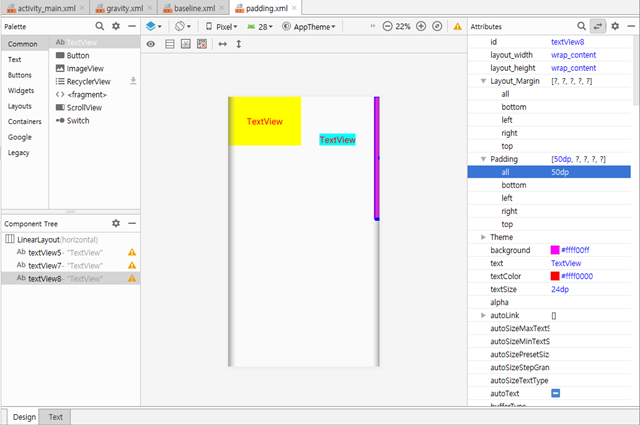Collapse the Padding attribute group

click(483, 159)
